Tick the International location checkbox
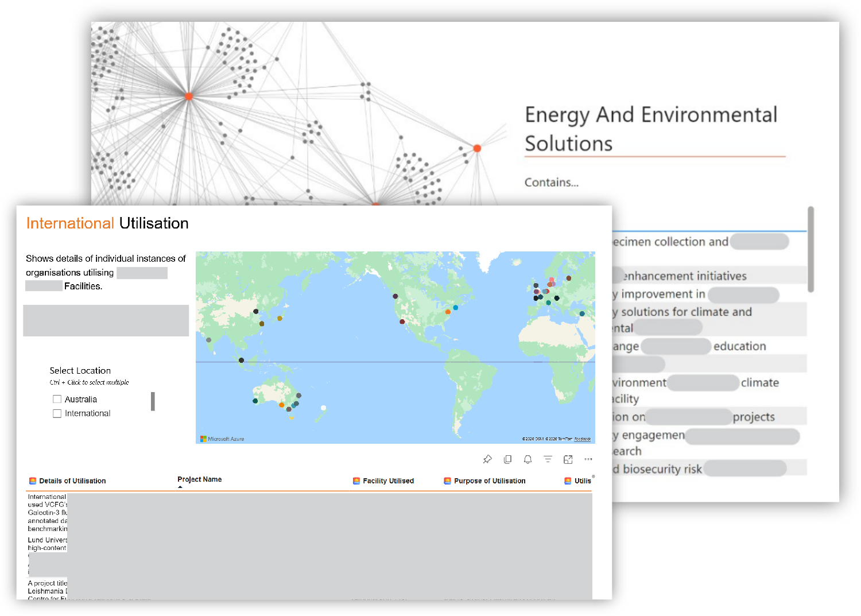 [57, 413]
